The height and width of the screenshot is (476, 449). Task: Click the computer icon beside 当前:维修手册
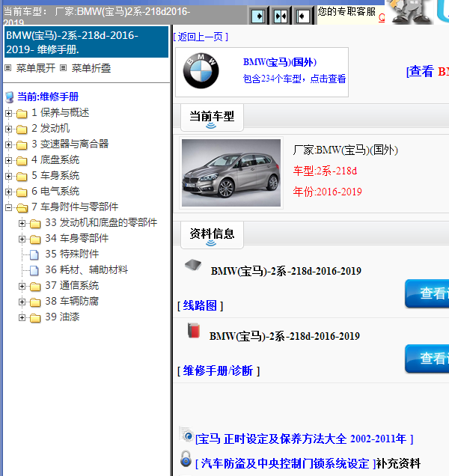coord(10,97)
